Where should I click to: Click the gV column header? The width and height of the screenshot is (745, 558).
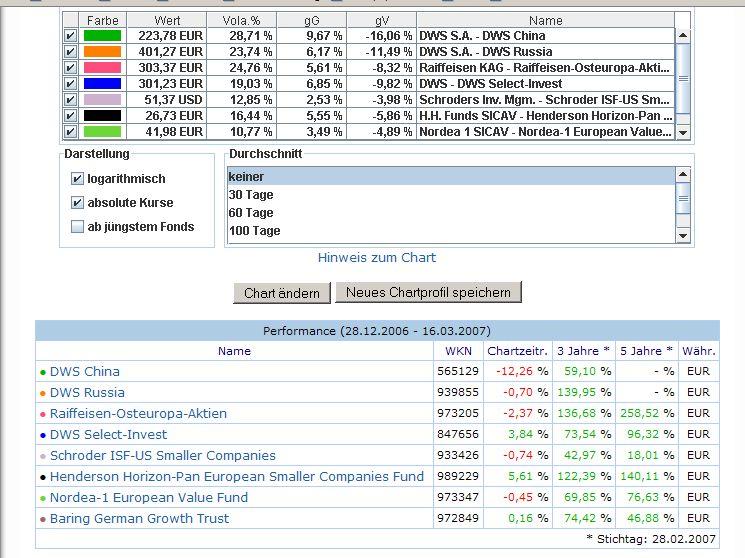(x=382, y=20)
